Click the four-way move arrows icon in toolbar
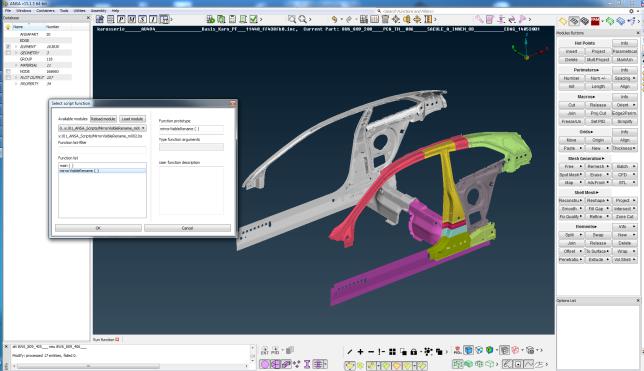Viewport: 644px width, 371px height. tap(396, 19)
